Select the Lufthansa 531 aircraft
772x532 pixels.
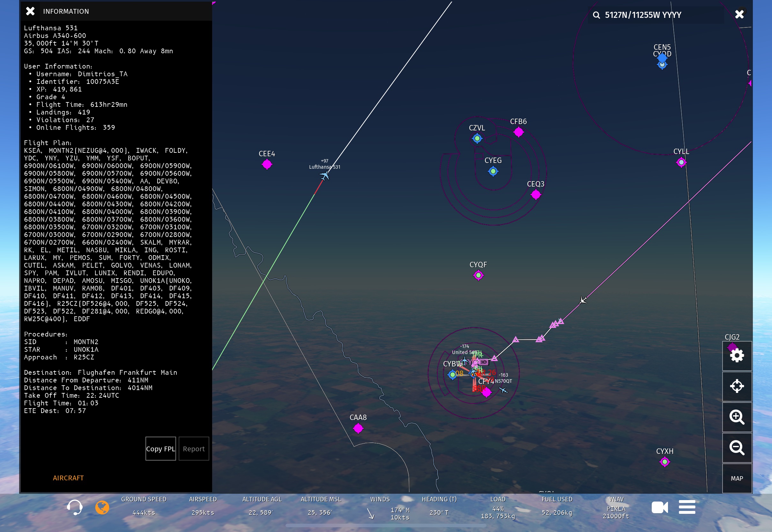pyautogui.click(x=324, y=175)
